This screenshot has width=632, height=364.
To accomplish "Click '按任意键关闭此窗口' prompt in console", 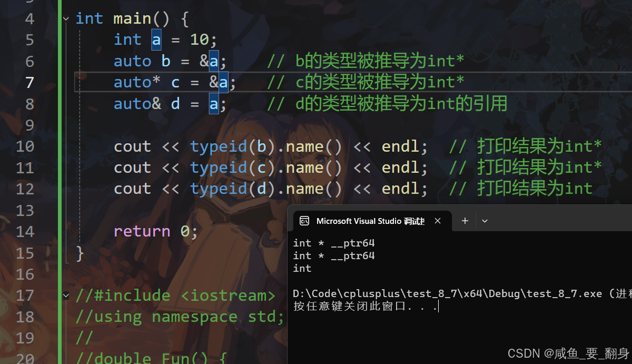I will click(366, 307).
